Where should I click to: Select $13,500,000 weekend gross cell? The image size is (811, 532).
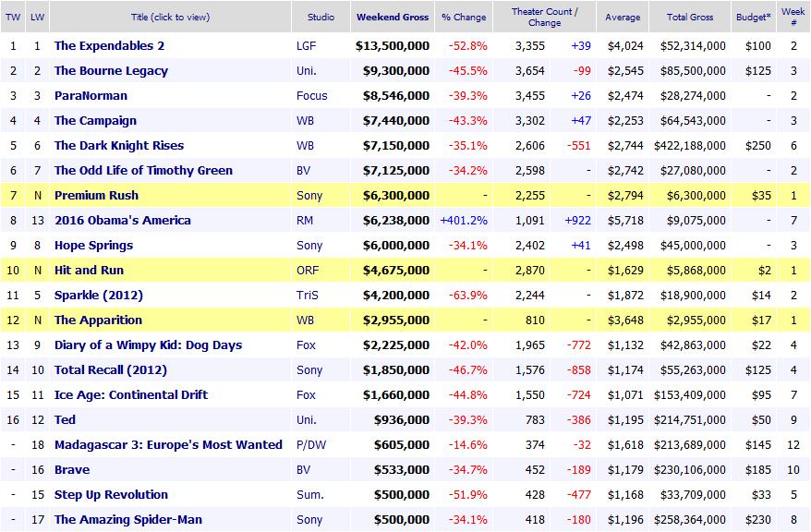(x=393, y=46)
